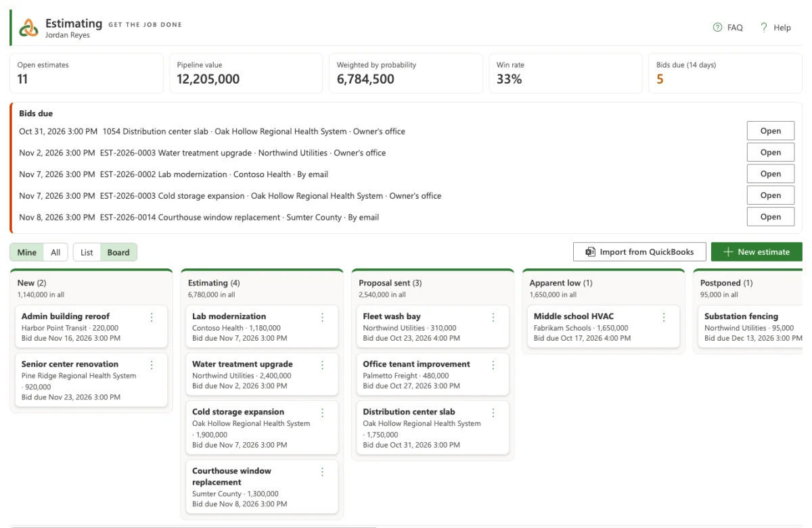This screenshot has width=812, height=528.
Task: Open the Courthouse window replacement board card
Action: pos(261,487)
